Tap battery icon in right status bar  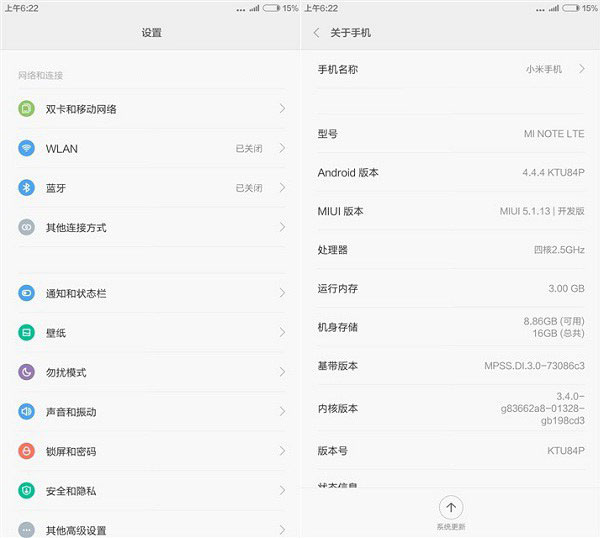click(571, 8)
